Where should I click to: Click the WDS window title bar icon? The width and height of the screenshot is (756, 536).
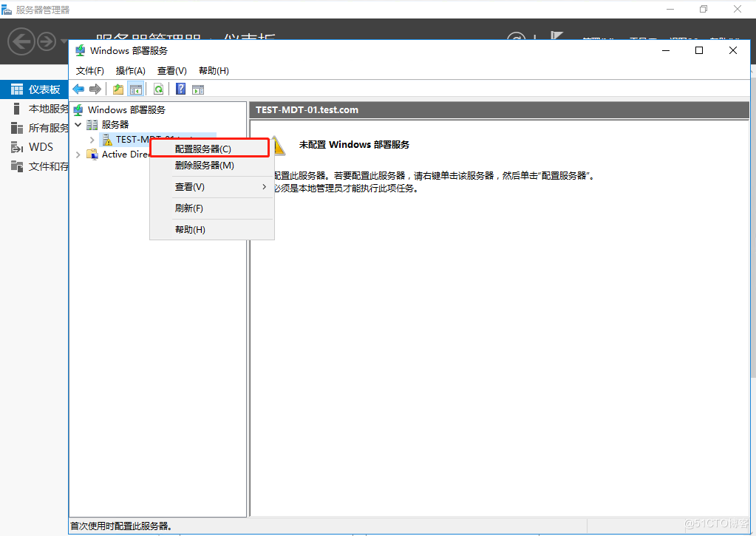coord(81,51)
